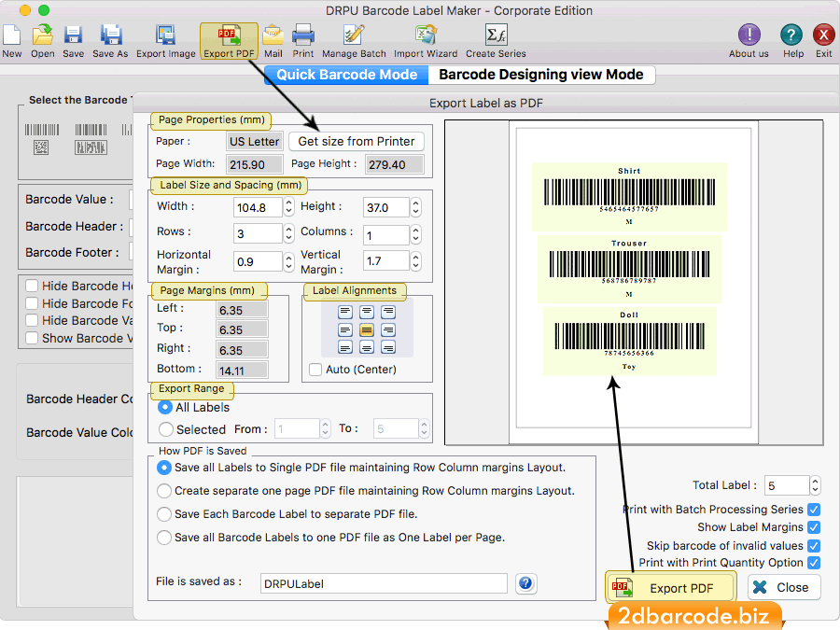Click the Create Series icon

point(497,35)
